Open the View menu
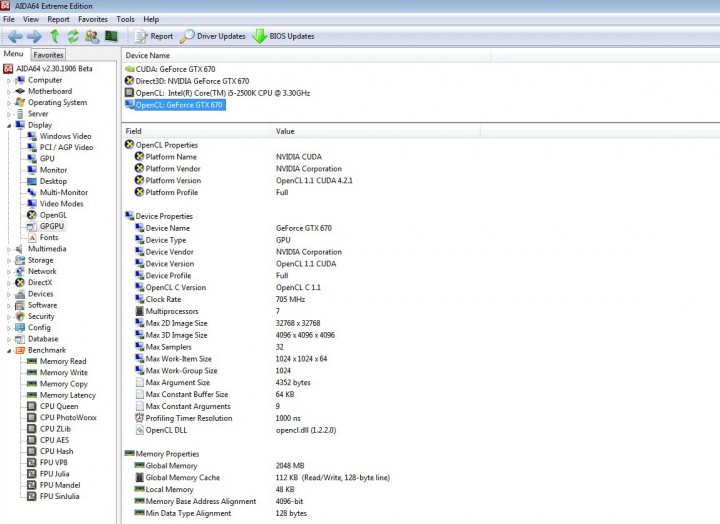 (x=31, y=19)
